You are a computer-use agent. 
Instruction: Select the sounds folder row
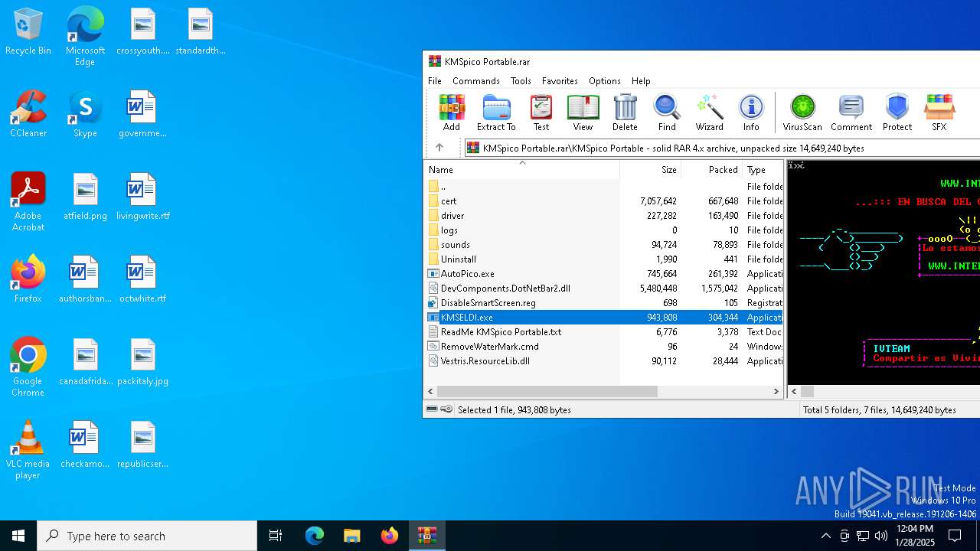(x=603, y=244)
